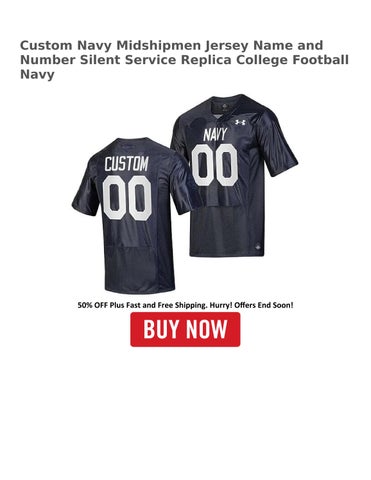This screenshot has width=371, height=480.
Task: Click the small logo on back jersey collar
Action: 128,145
